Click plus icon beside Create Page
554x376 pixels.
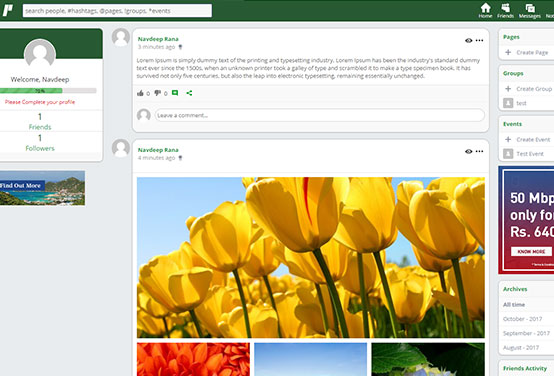508,52
